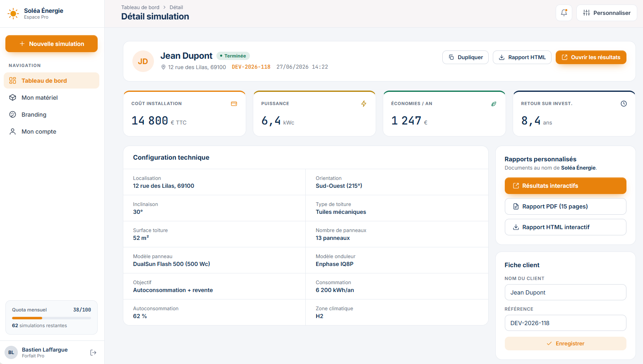Viewport: 643px width, 364px height.
Task: Click the 13 panneaux value
Action: 333,238
